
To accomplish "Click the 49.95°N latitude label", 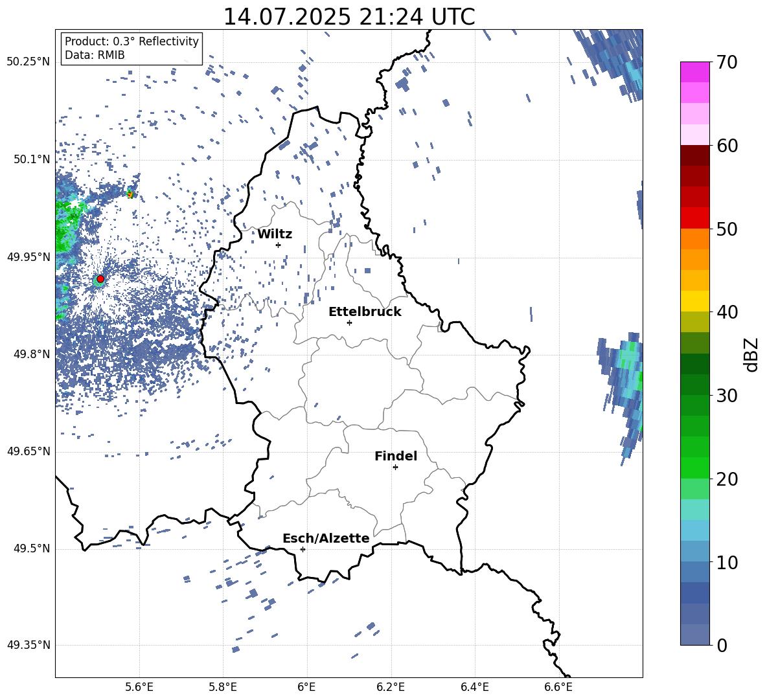I will tap(29, 256).
